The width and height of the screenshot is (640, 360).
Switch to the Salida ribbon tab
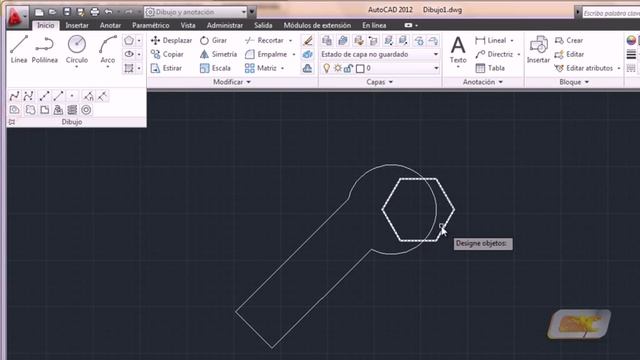(263, 25)
